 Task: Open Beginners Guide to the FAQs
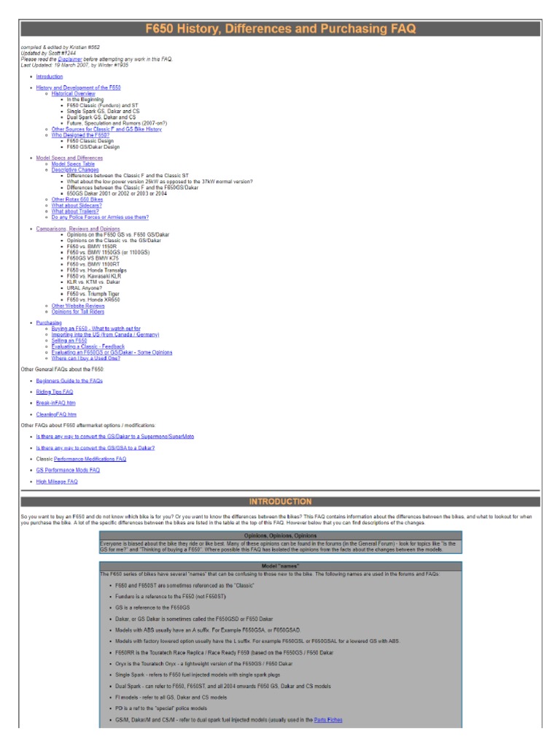[x=69, y=381]
